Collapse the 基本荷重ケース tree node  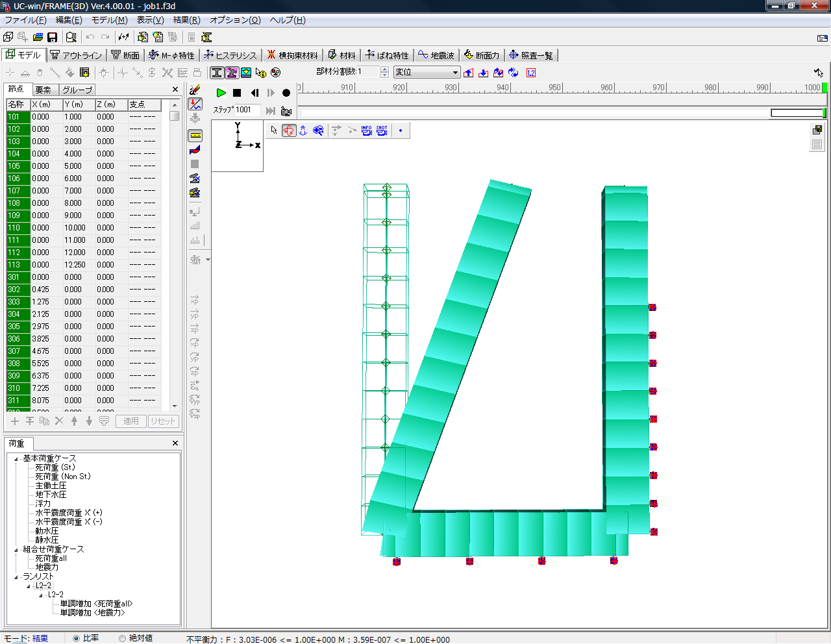click(x=16, y=459)
